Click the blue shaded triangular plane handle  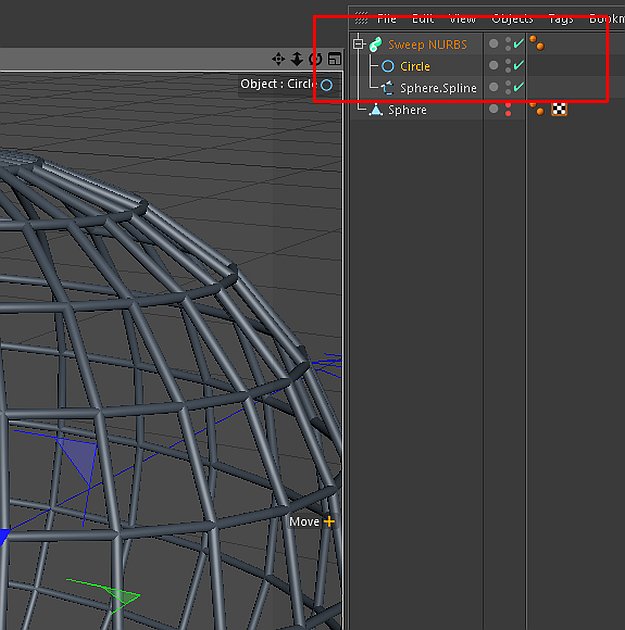pos(79,460)
